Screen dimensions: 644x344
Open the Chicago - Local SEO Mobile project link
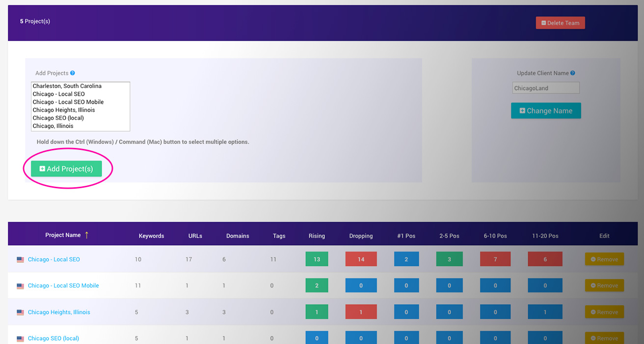(63, 286)
